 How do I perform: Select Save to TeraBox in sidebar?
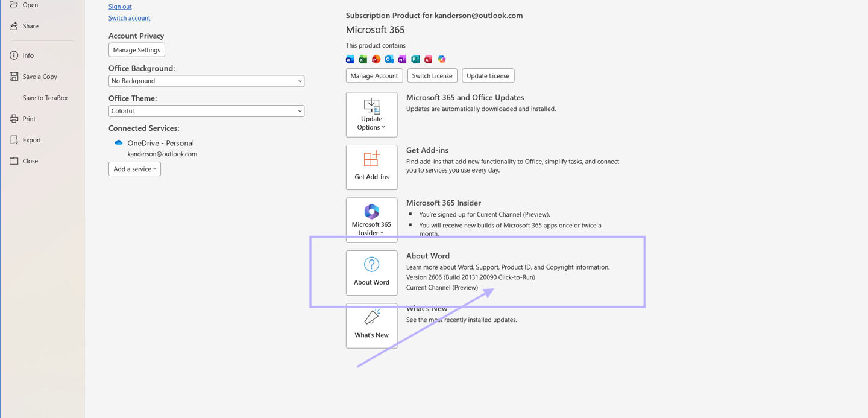[45, 98]
